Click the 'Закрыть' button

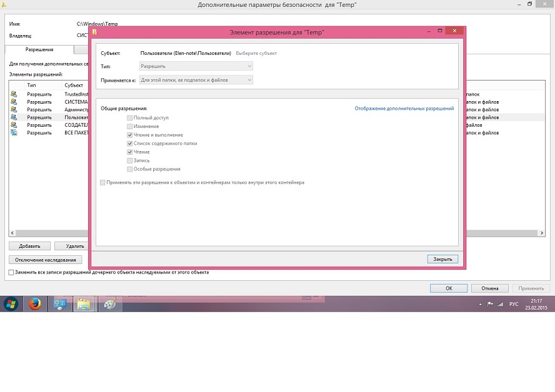point(442,259)
